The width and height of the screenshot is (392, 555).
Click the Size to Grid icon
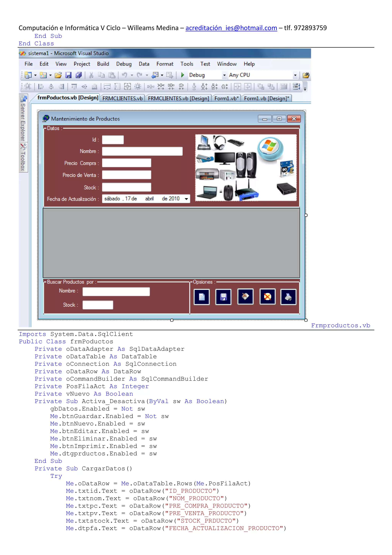point(138,87)
